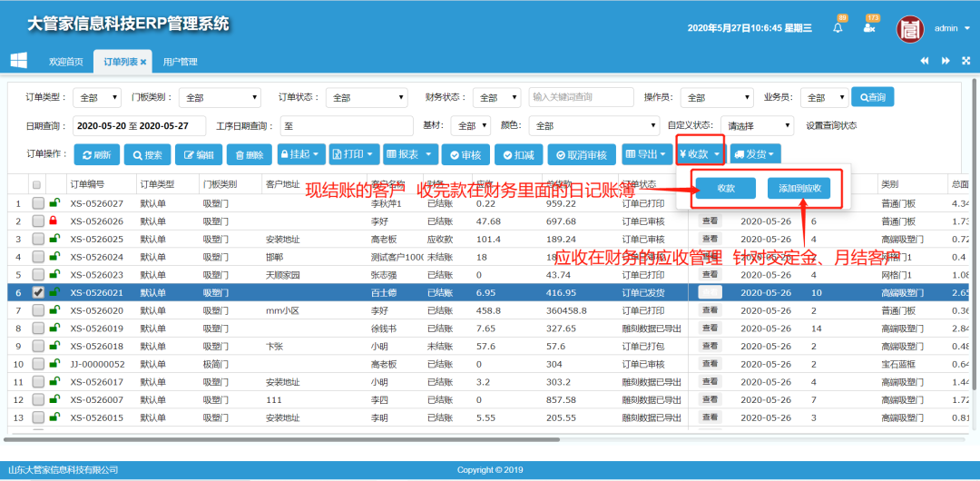
Task: Click the 取消审核 button
Action: click(x=583, y=155)
